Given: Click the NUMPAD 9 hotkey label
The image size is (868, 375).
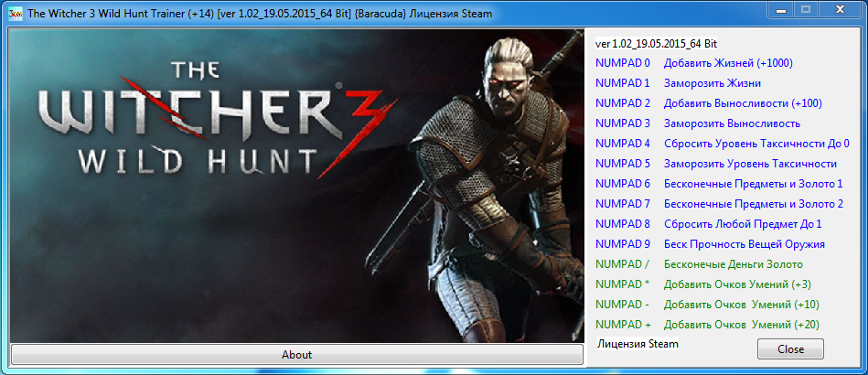Looking at the screenshot, I should 623,243.
